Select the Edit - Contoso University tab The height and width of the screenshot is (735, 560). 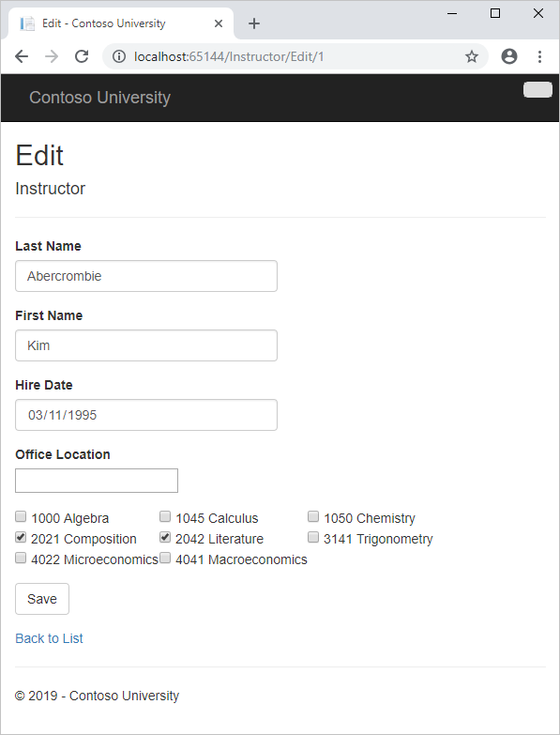tap(121, 23)
